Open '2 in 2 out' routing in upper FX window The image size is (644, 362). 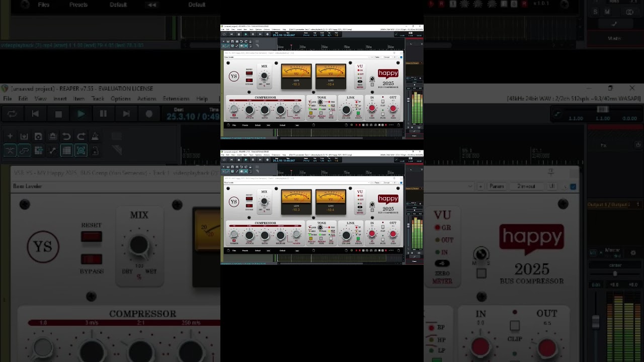[386, 57]
